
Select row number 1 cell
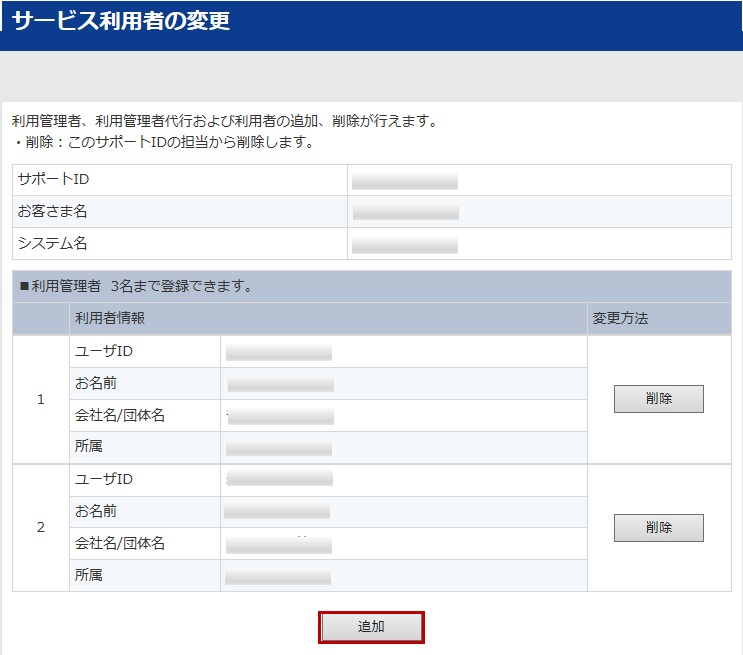pos(41,399)
